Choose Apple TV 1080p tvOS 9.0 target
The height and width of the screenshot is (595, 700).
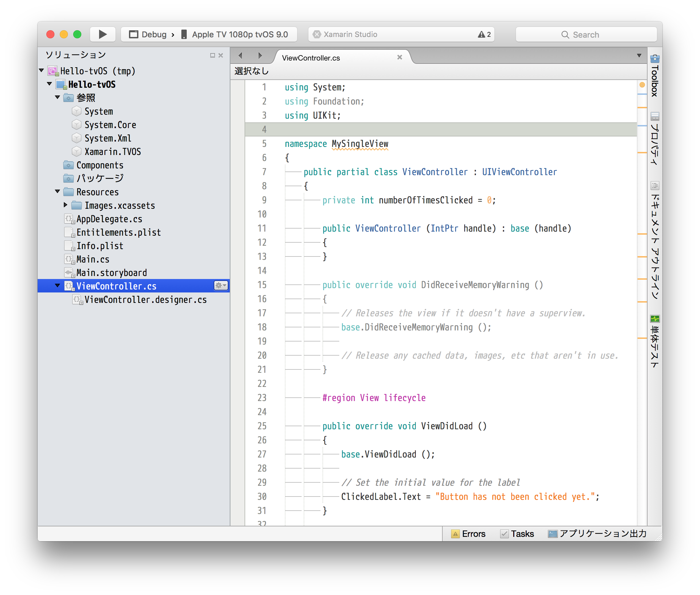coord(235,34)
